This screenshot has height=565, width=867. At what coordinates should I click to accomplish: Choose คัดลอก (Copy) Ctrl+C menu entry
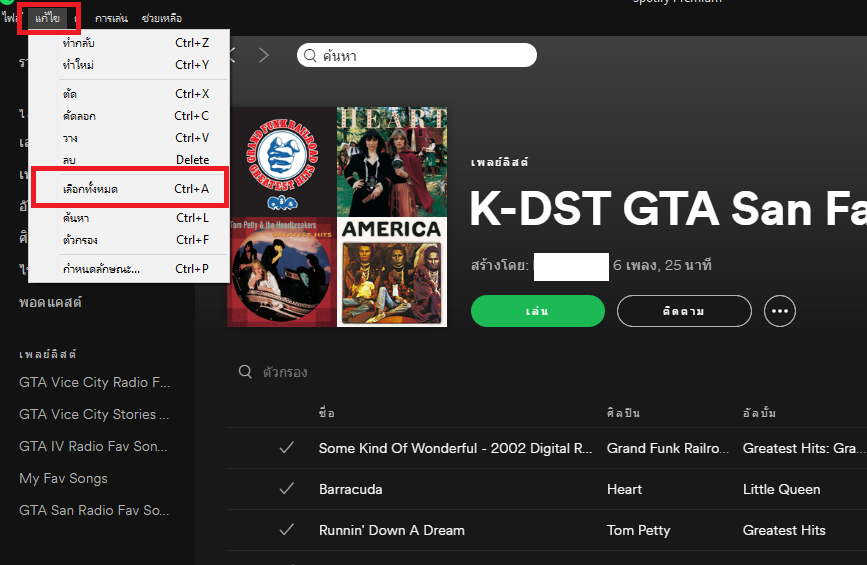point(129,116)
